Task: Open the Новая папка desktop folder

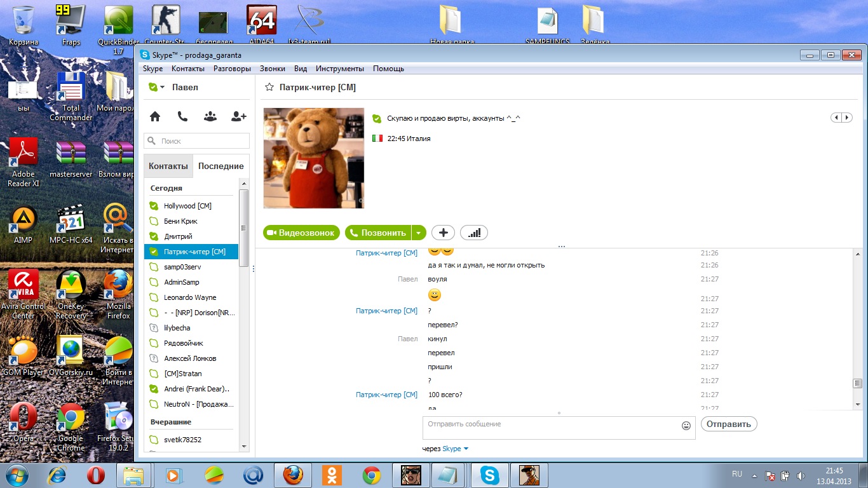Action: [x=452, y=25]
